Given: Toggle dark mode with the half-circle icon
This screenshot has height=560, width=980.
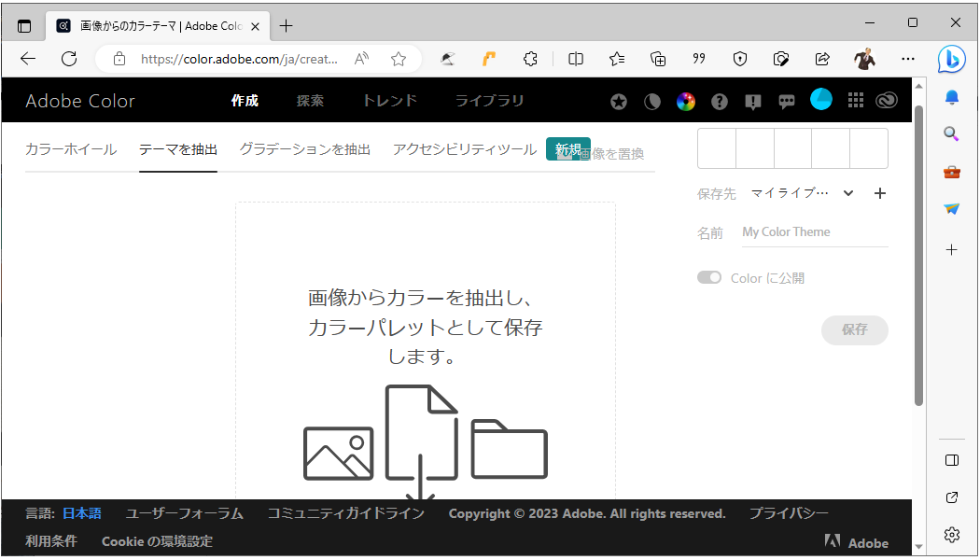Looking at the screenshot, I should [x=651, y=100].
